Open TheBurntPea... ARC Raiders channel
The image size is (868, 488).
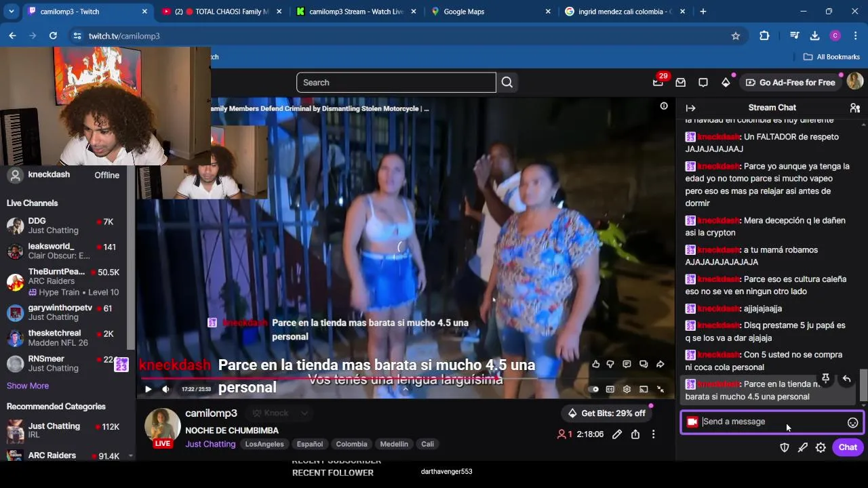click(x=64, y=281)
